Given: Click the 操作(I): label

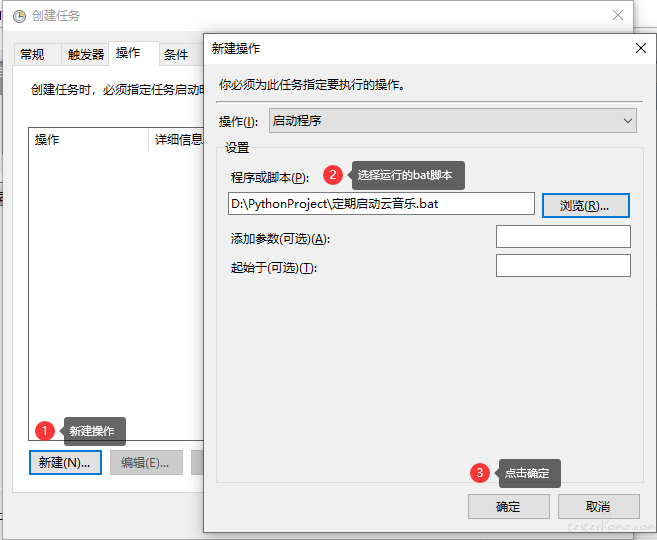Looking at the screenshot, I should [238, 121].
